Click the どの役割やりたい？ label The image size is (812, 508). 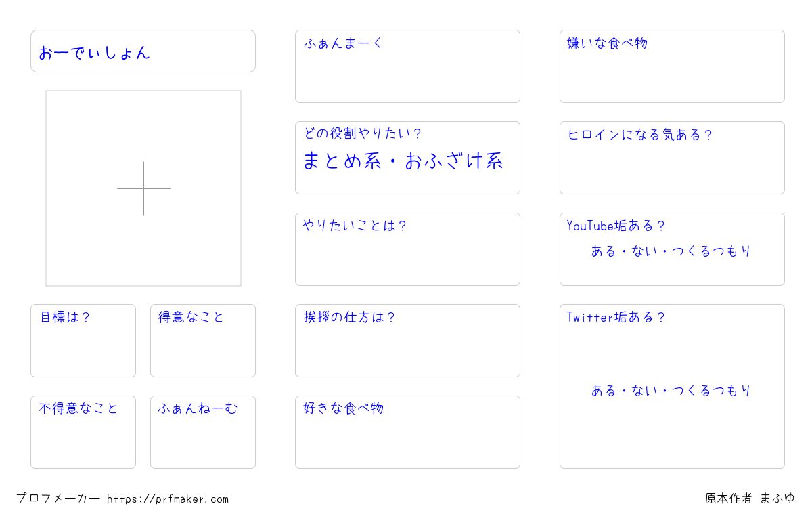(x=363, y=134)
